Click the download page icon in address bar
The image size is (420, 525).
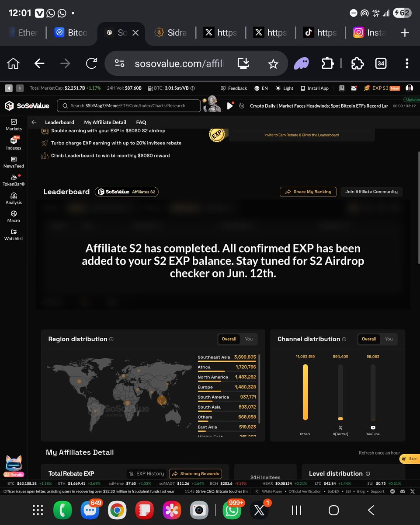(243, 64)
